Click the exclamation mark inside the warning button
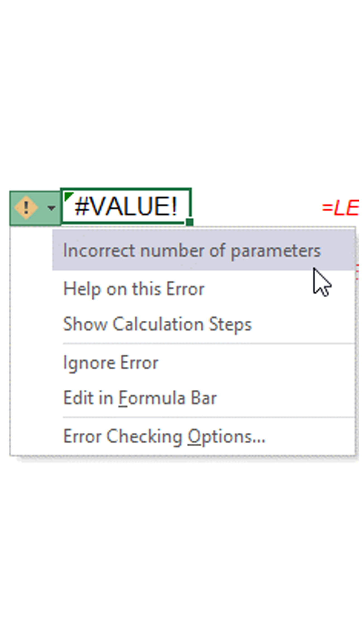The height and width of the screenshot is (644, 362). (x=26, y=207)
